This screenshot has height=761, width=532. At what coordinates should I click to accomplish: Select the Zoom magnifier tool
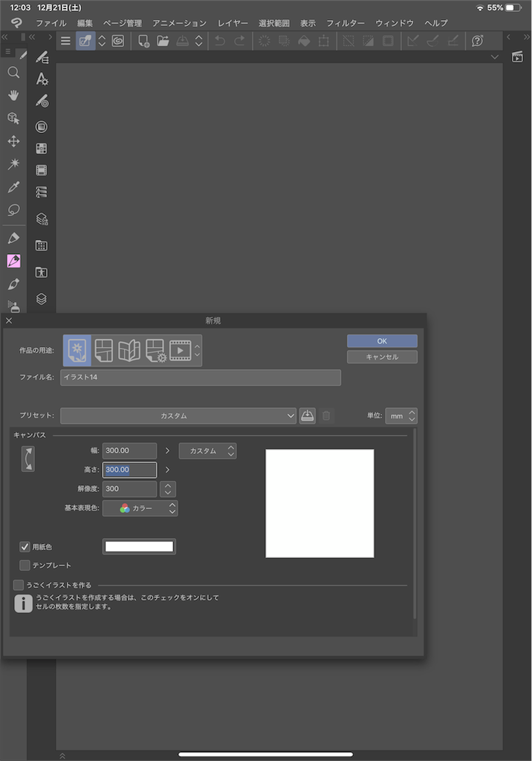13,73
